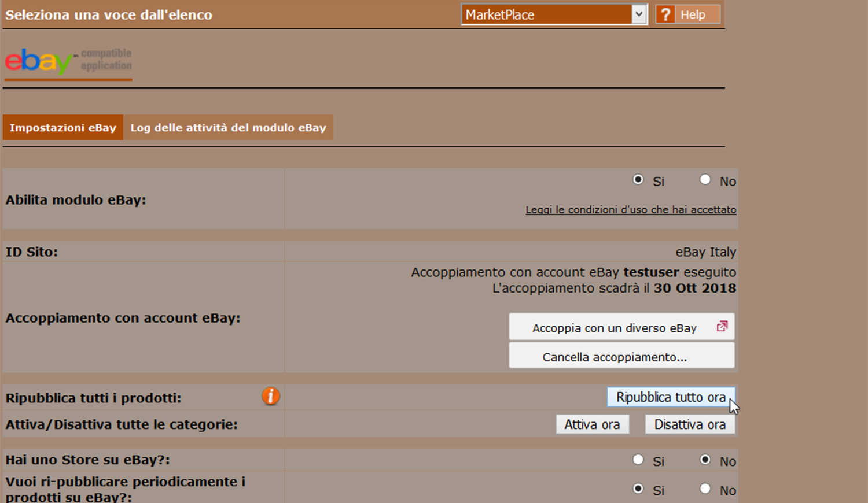Choose No for Hai uno Store su eBay
The image size is (868, 503).
coord(705,460)
